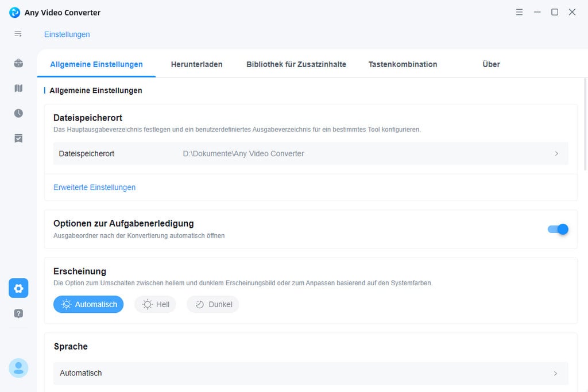Screen dimensions: 588x392
Task: Click the Any Video Converter logo icon
Action: tap(14, 13)
